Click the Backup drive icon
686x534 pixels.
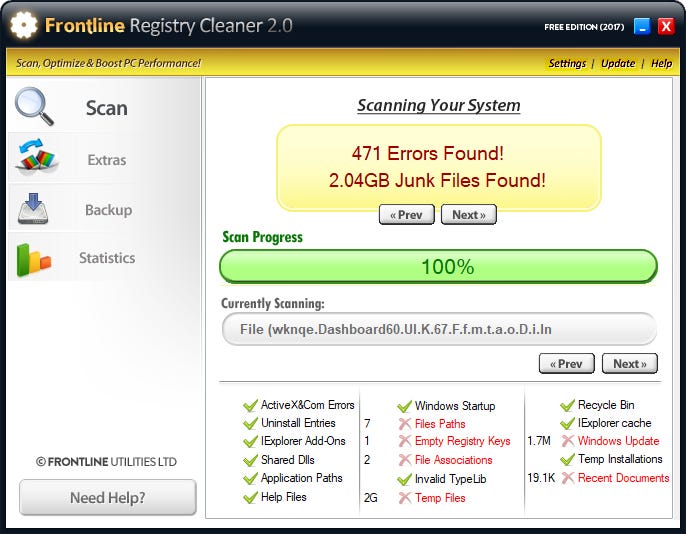click(x=33, y=208)
